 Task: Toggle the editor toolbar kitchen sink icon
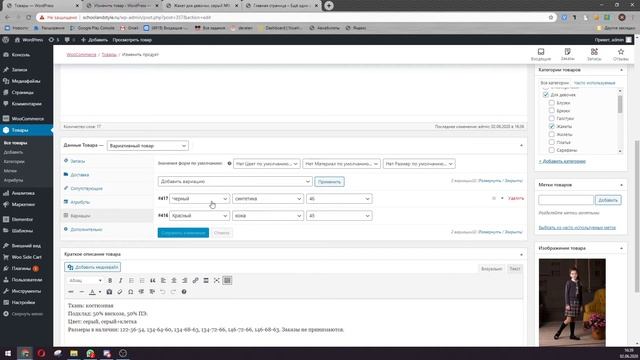(227, 280)
